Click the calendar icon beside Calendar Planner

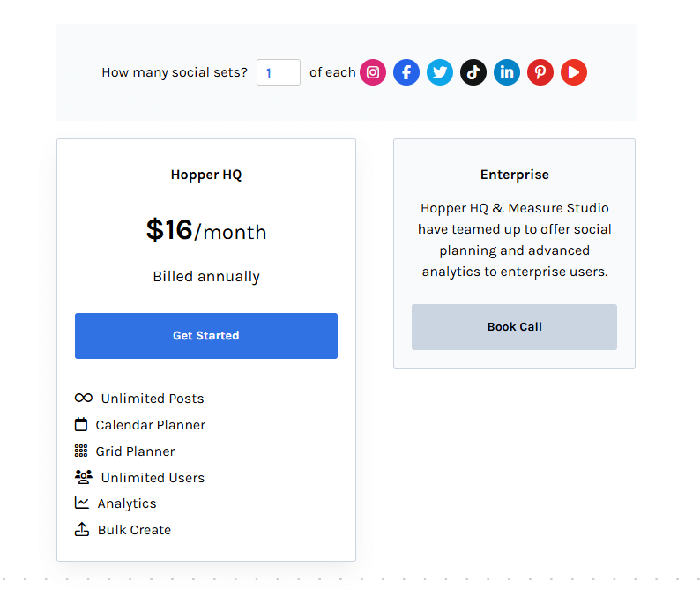point(81,424)
